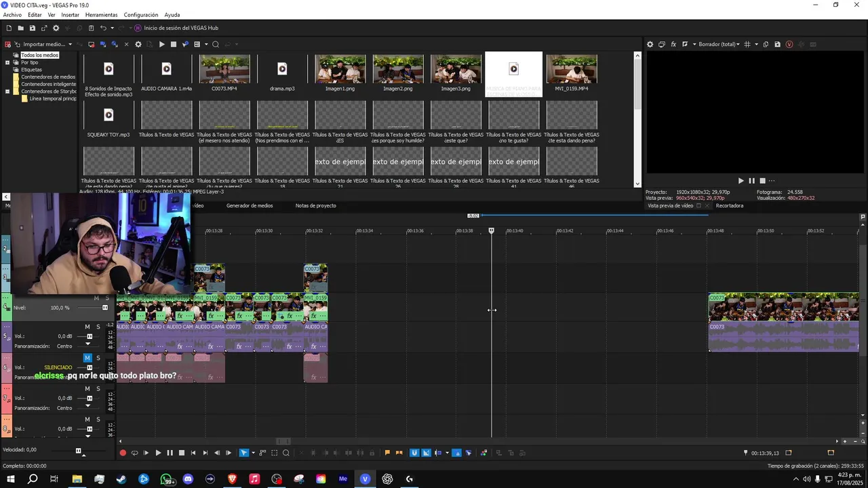Pause the video preview window

coord(751,181)
